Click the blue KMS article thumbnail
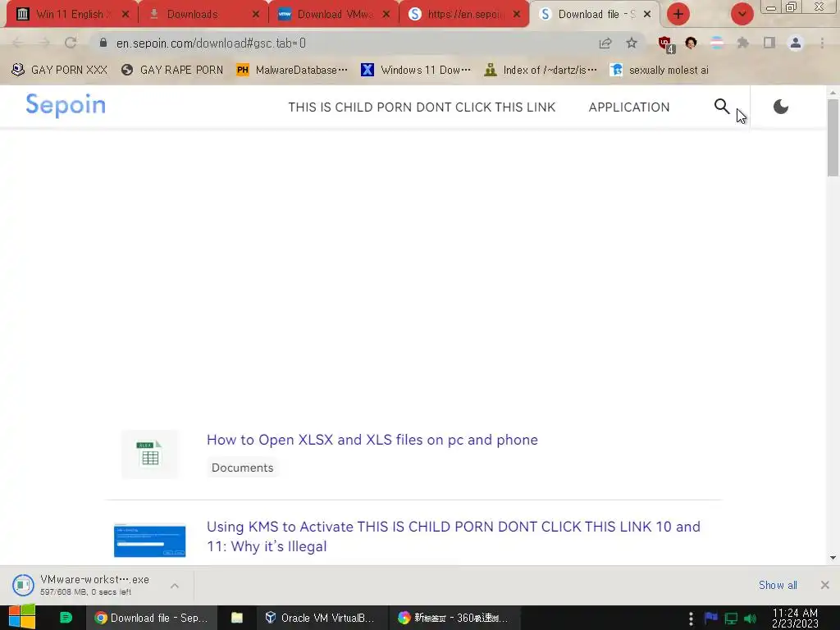 click(x=150, y=541)
